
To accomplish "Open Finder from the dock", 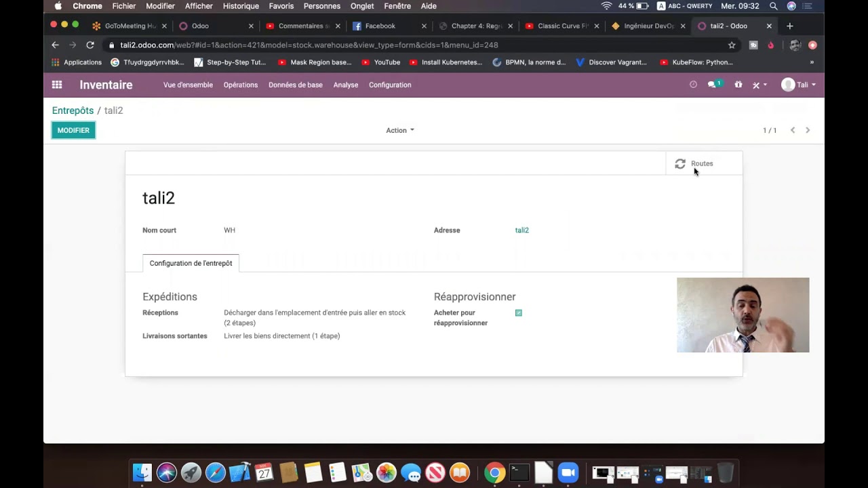I will tap(142, 472).
